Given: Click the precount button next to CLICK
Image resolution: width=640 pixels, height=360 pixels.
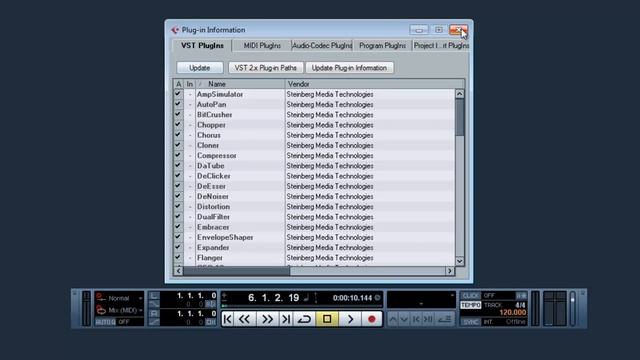Looking at the screenshot, I should 521,296.
